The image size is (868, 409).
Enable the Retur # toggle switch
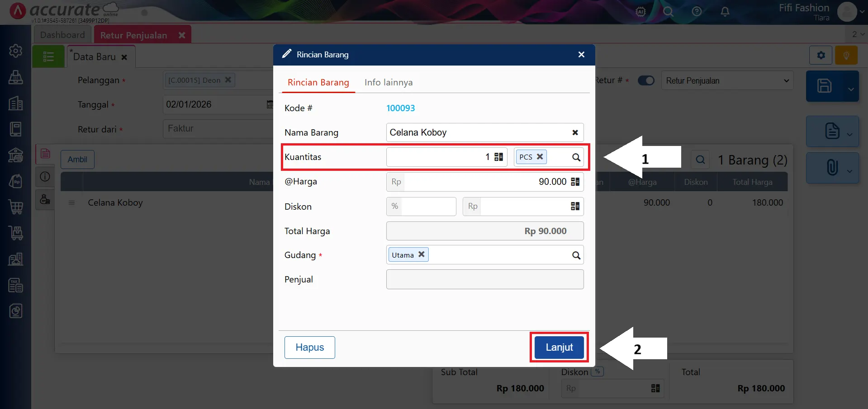[646, 80]
